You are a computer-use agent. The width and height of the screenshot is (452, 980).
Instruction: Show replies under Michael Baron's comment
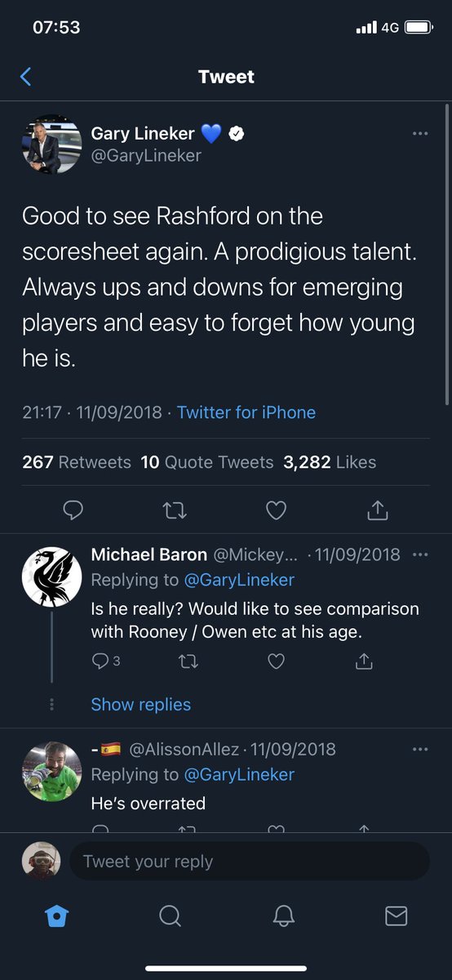click(x=140, y=704)
